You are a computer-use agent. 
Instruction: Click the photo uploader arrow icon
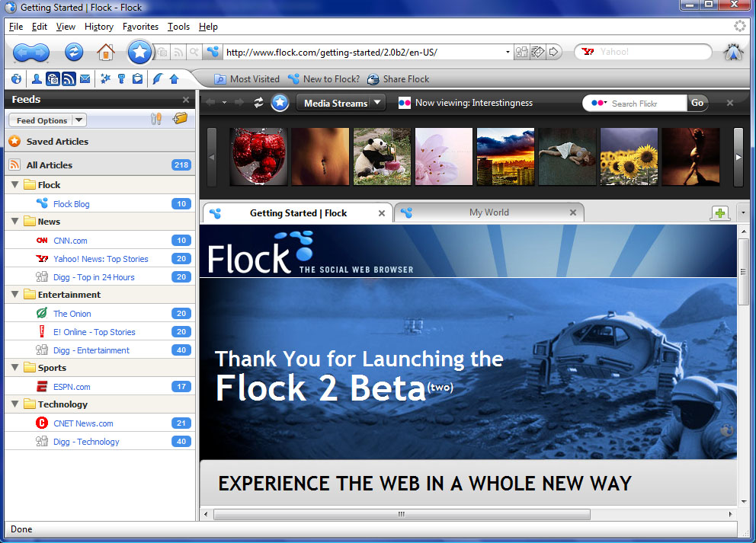[x=174, y=78]
